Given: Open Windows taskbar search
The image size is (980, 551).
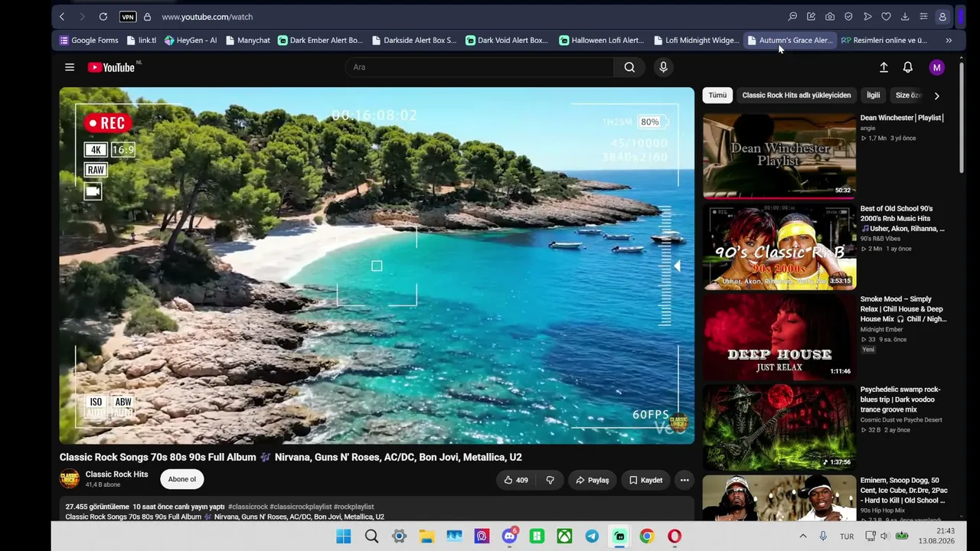Looking at the screenshot, I should (371, 536).
